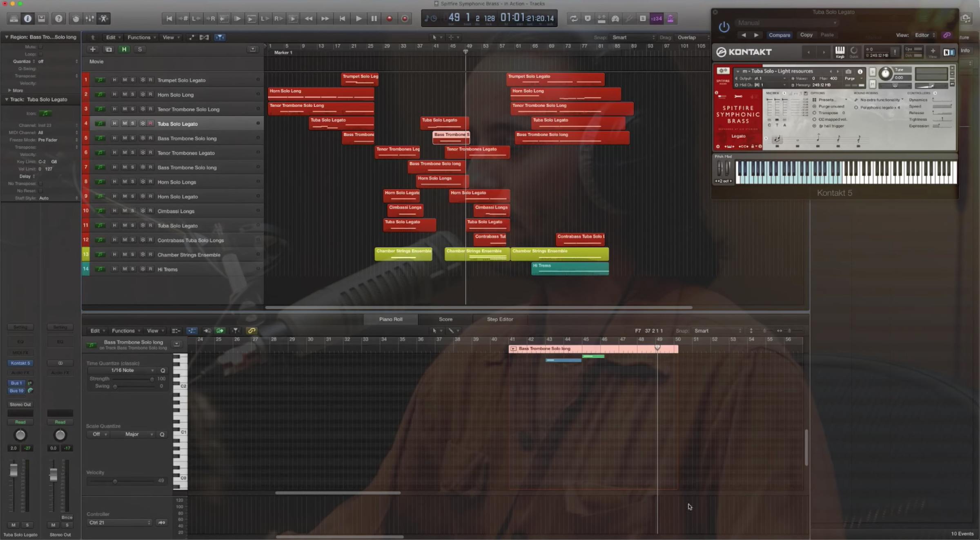Solo the Horn Solo Long track
This screenshot has width=980, height=540.
(x=133, y=94)
